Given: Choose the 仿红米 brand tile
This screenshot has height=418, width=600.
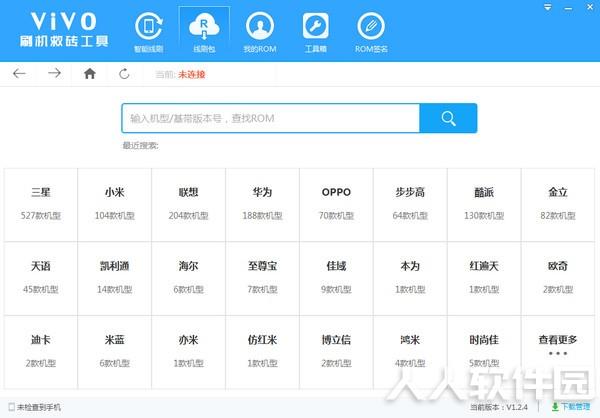Looking at the screenshot, I should pyautogui.click(x=262, y=352).
